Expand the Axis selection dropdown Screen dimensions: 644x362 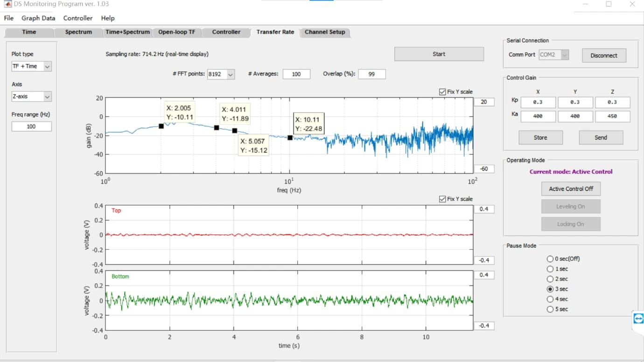[31, 97]
